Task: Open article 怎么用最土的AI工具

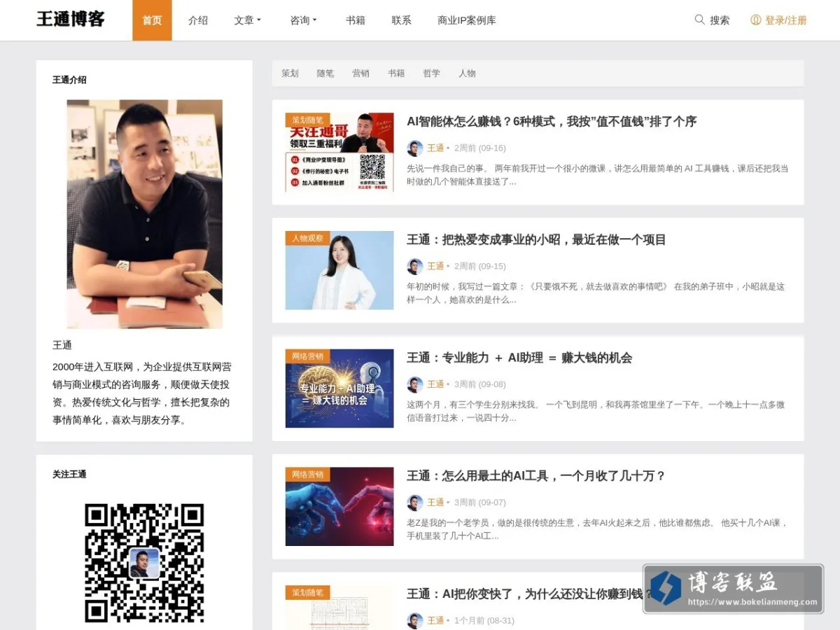Action: 536,476
